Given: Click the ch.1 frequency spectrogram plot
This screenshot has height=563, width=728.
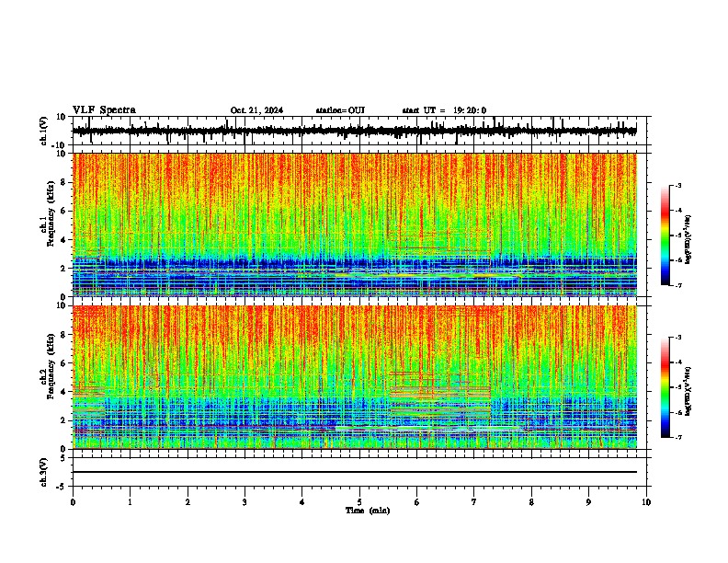Looking at the screenshot, I should tap(355, 224).
